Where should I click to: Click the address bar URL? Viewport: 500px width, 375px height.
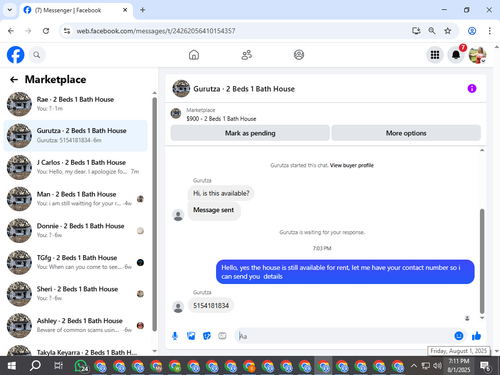pos(156,31)
